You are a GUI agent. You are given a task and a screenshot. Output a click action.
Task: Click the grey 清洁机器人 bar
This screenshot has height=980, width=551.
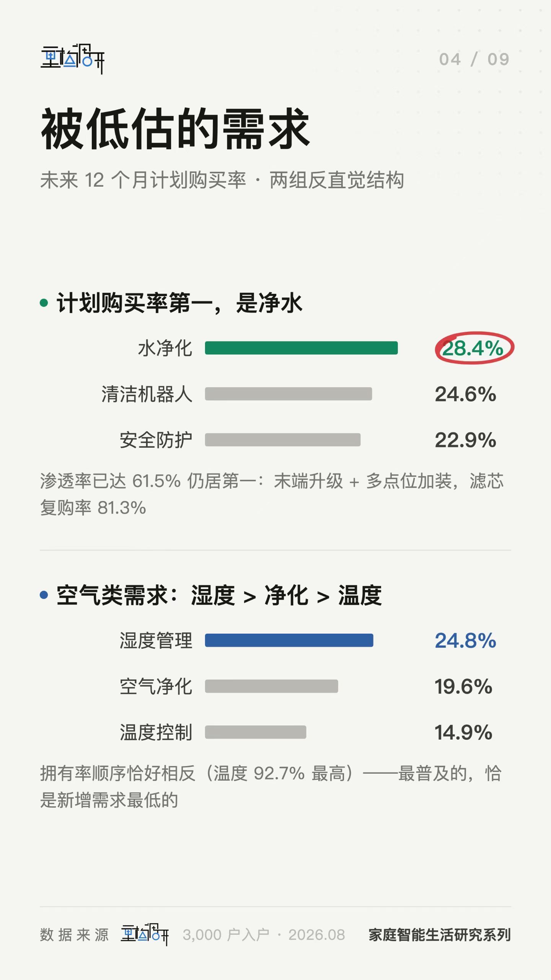point(289,394)
